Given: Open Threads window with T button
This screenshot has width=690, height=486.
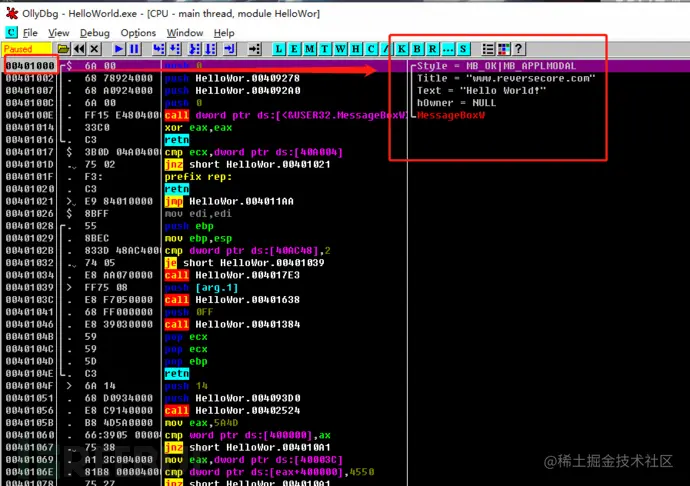Looking at the screenshot, I should (325, 49).
